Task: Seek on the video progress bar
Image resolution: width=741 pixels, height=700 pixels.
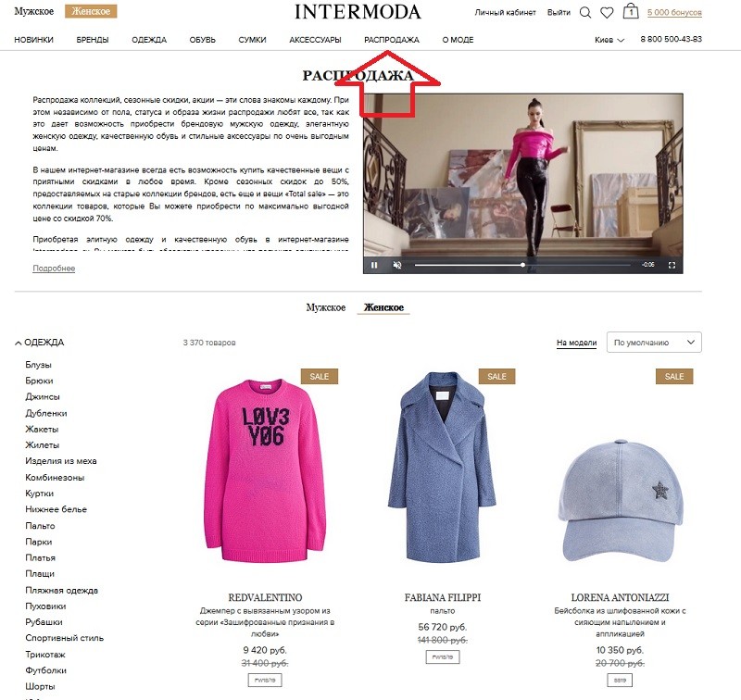Action: (x=522, y=265)
